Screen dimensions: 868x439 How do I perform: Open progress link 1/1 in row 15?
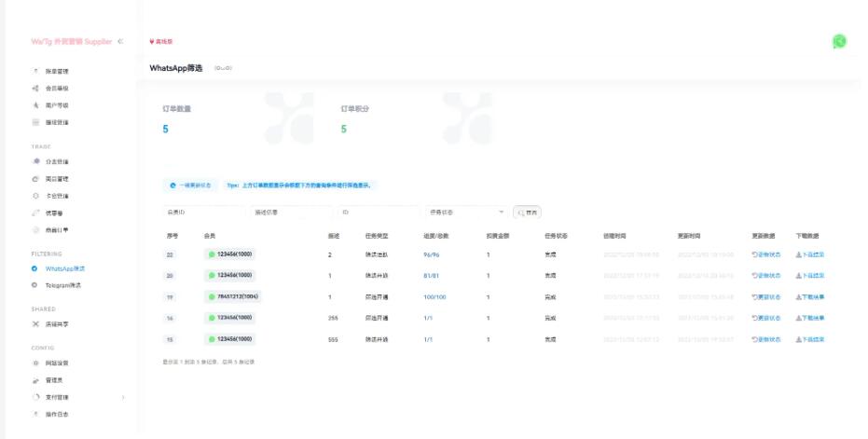click(x=428, y=340)
